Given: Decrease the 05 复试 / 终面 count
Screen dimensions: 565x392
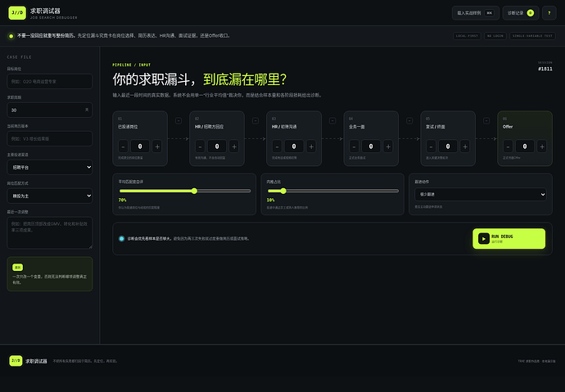Looking at the screenshot, I should coord(431,146).
